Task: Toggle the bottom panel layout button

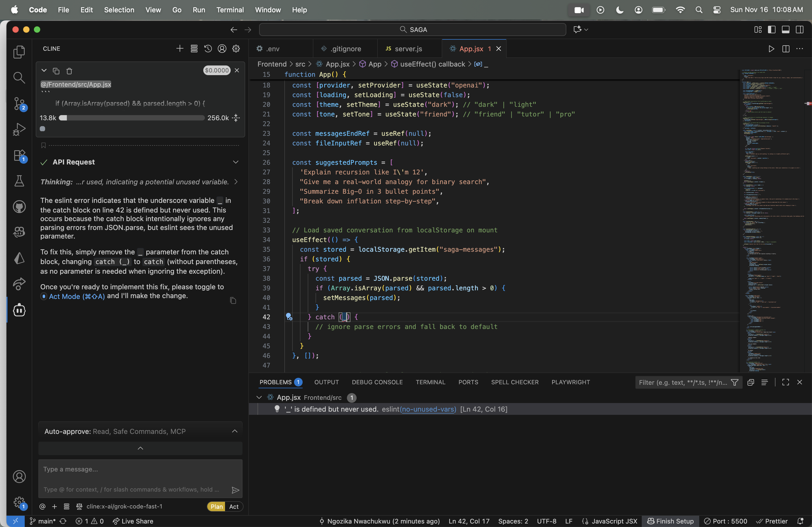Action: 785,30
